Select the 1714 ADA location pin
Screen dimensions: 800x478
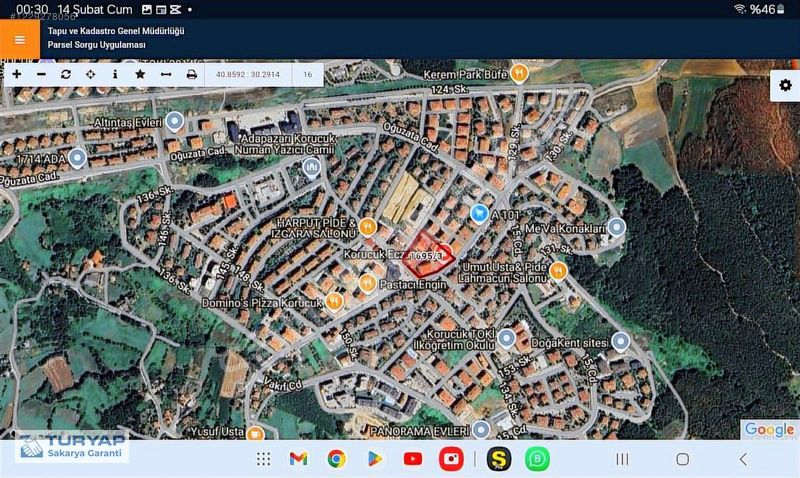(x=77, y=158)
